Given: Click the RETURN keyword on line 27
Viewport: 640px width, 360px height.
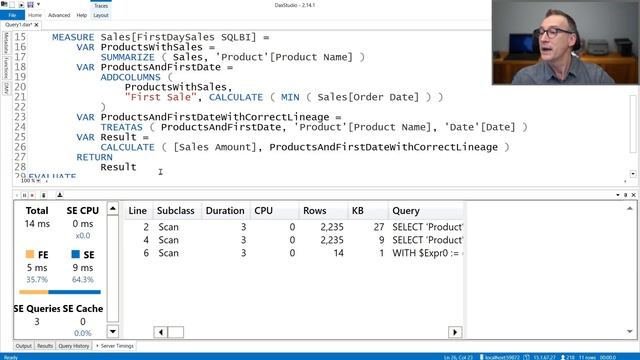Looking at the screenshot, I should coord(94,157).
